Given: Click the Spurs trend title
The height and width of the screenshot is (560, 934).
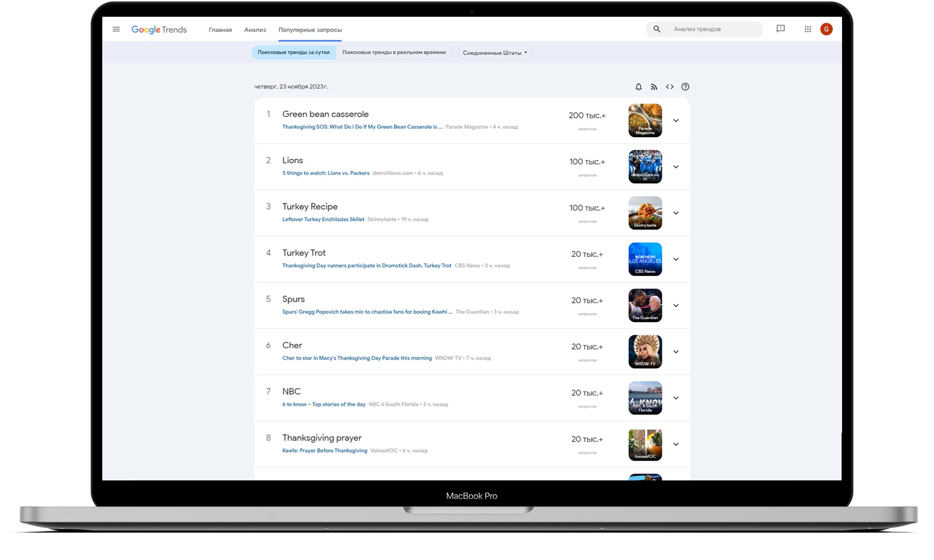Looking at the screenshot, I should pos(293,299).
